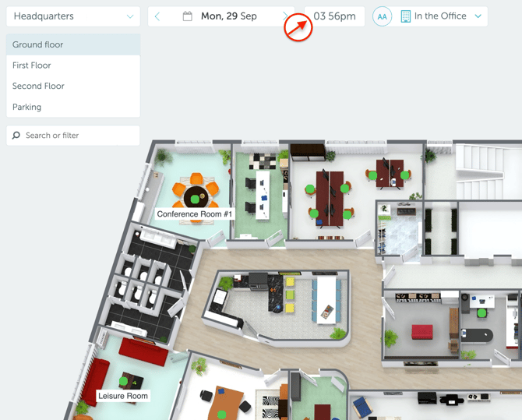The height and width of the screenshot is (420, 522).
Task: Open the 03 56pm time picker
Action: tap(335, 16)
